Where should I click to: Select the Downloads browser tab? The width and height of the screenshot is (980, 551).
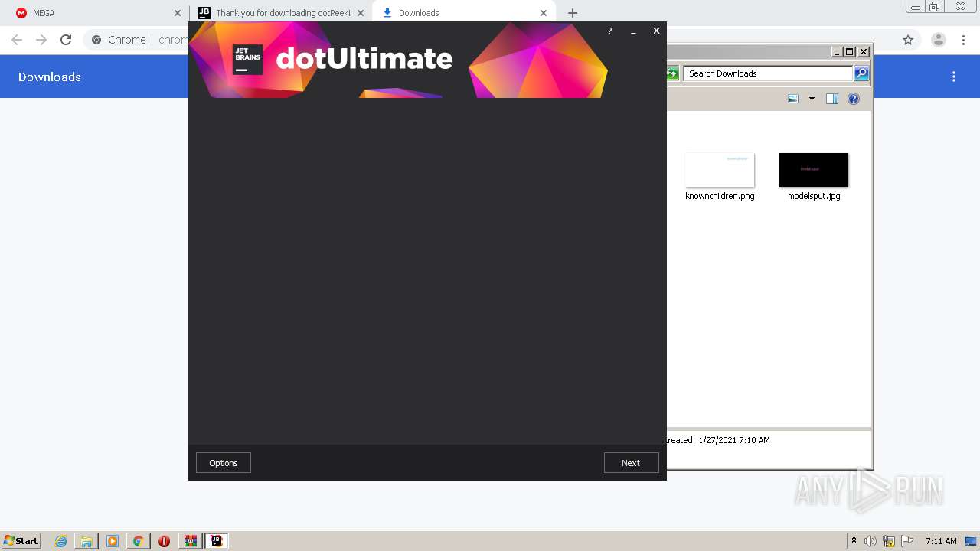[x=463, y=13]
